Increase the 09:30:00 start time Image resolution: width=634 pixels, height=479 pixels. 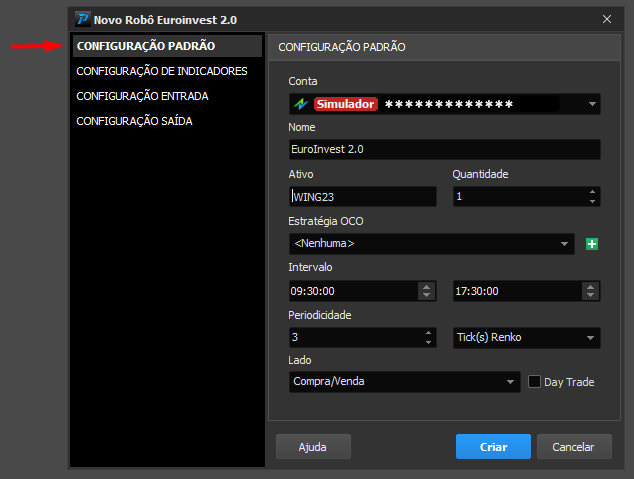(426, 287)
